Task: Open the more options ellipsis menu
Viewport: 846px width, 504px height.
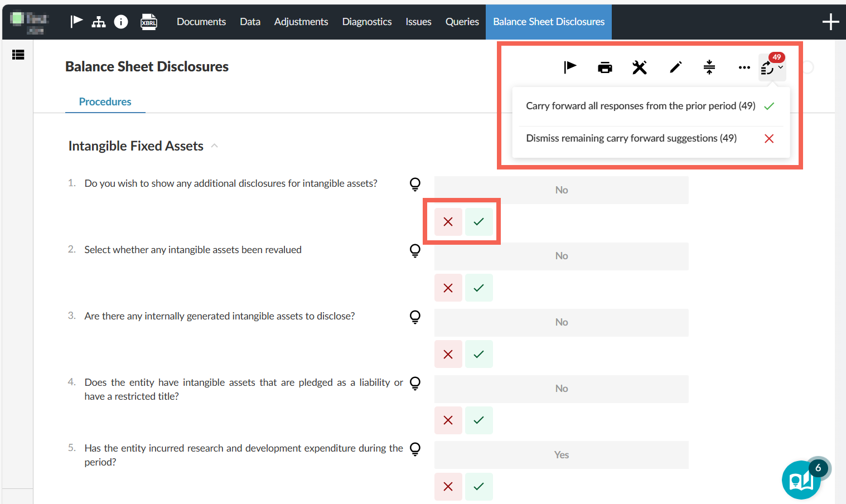Action: pyautogui.click(x=744, y=67)
